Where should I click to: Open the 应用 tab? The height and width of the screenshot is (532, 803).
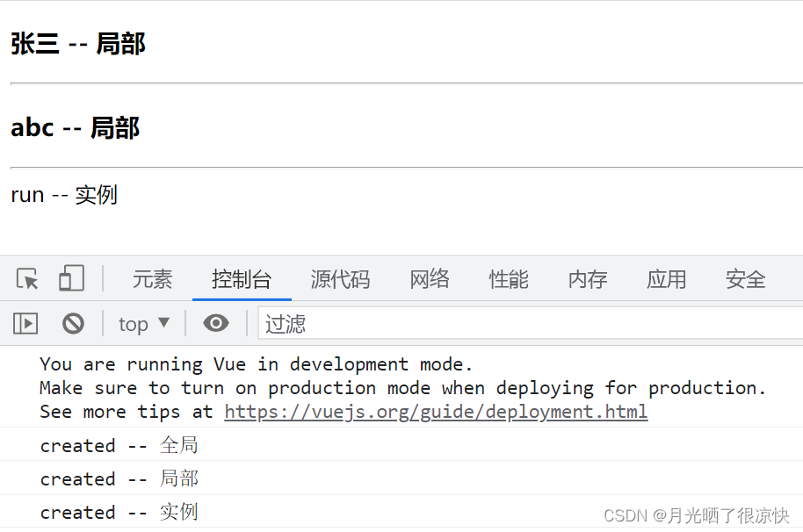pos(666,279)
